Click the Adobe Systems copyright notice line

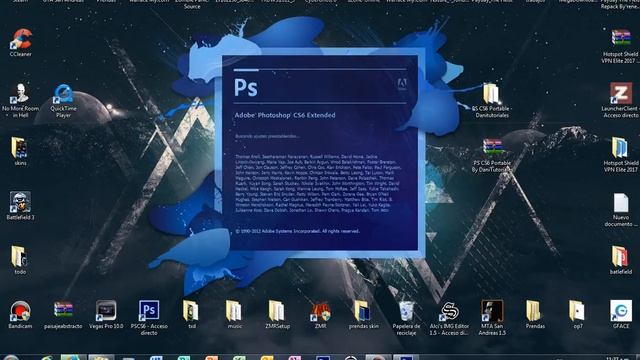click(298, 231)
